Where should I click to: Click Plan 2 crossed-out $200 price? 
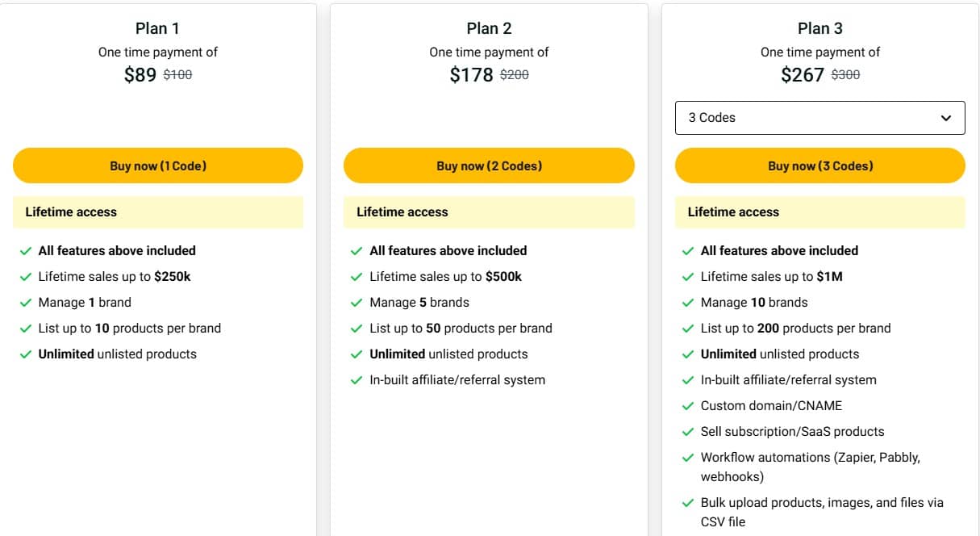tap(515, 74)
